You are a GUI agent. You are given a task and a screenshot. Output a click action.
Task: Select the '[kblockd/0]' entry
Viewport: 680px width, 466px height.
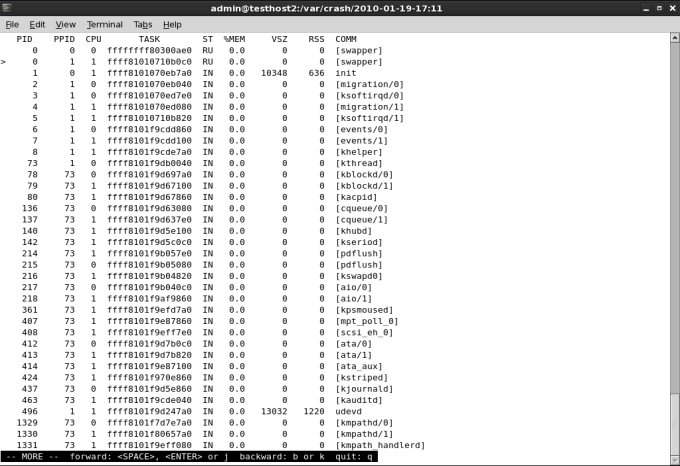tap(364, 174)
